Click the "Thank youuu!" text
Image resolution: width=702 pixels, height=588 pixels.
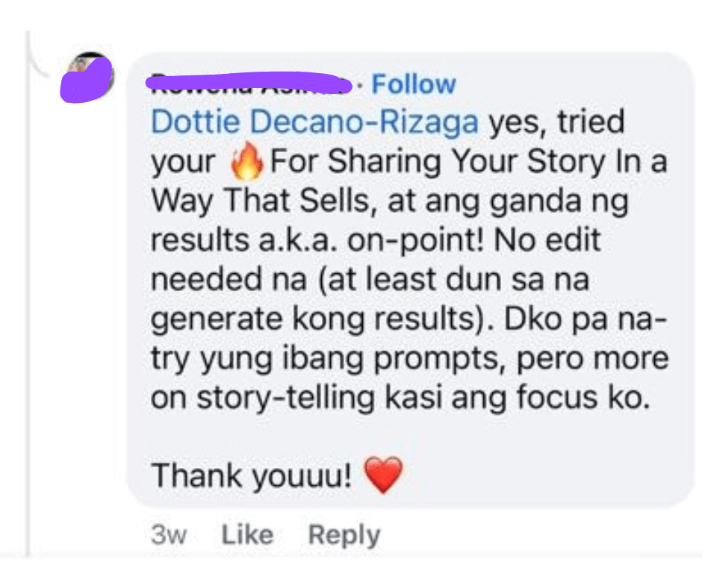(252, 475)
